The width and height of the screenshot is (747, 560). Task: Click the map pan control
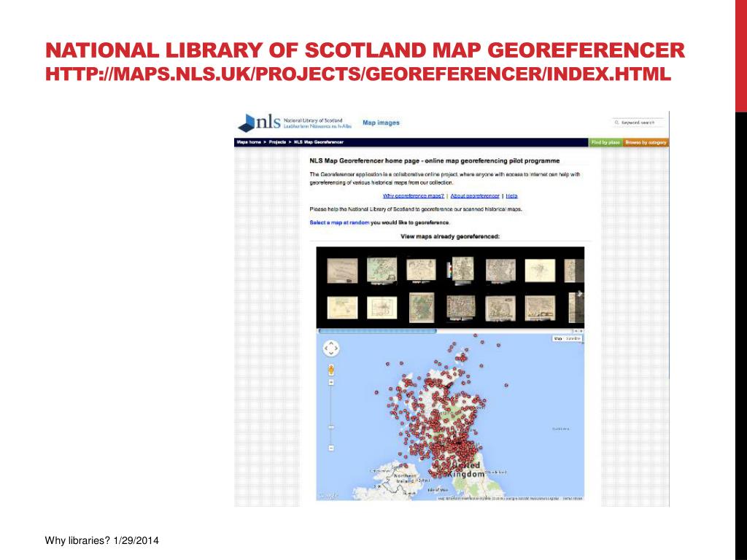[331, 349]
